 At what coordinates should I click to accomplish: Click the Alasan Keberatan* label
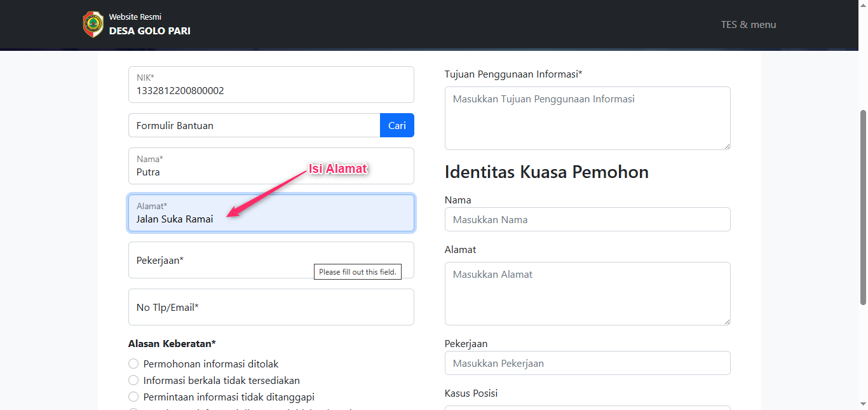tap(172, 344)
